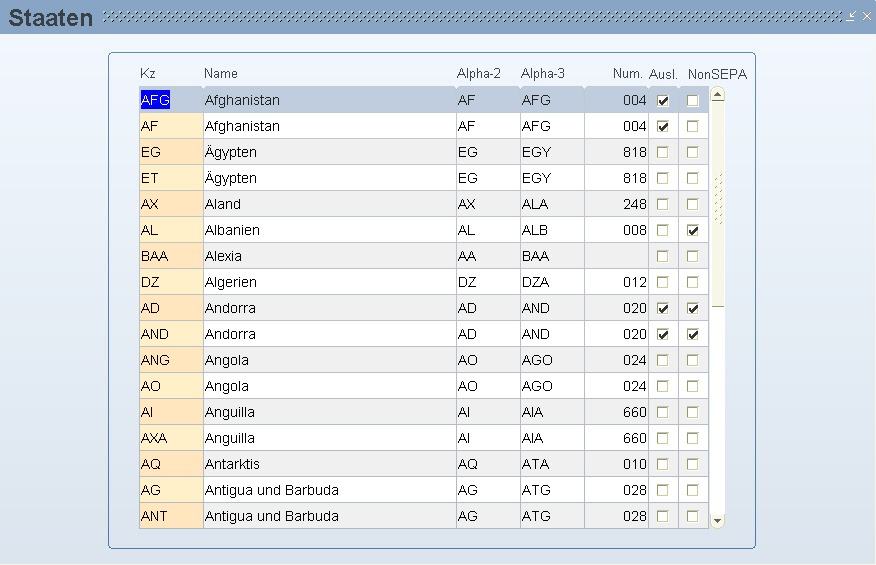Screen dimensions: 876x565
Task: Click the scroll up arrow of the table
Action: click(x=717, y=95)
